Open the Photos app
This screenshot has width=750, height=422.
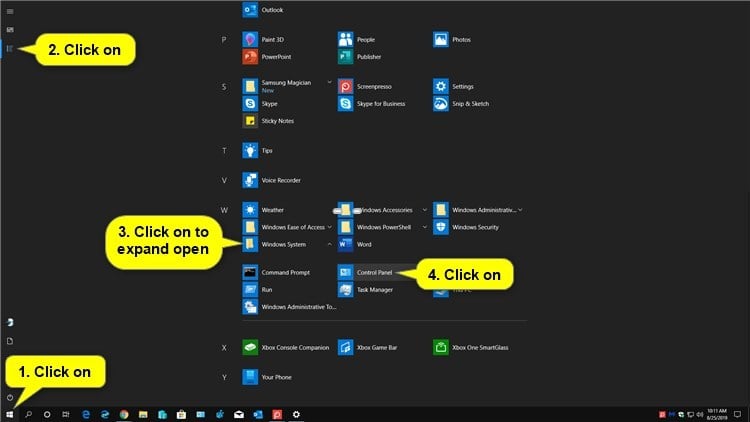[x=452, y=39]
